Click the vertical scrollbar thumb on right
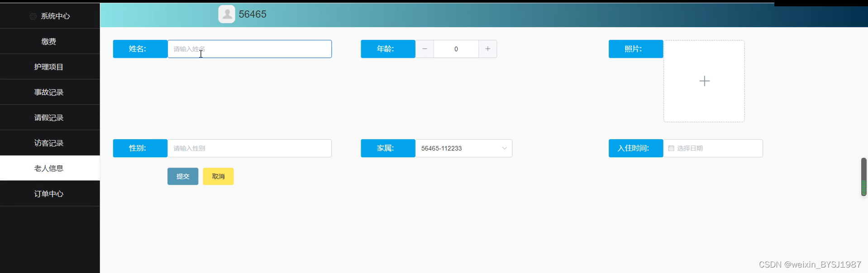 [x=863, y=177]
